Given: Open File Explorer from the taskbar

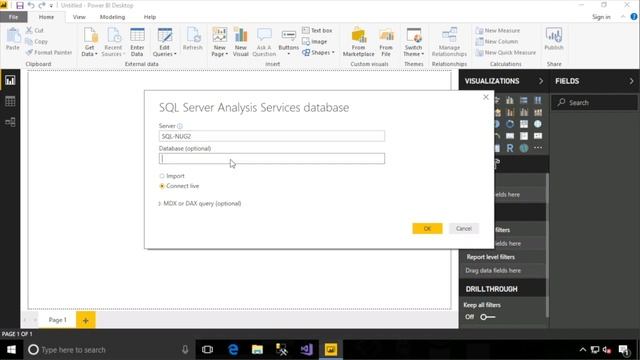Looking at the screenshot, I should pyautogui.click(x=257, y=350).
